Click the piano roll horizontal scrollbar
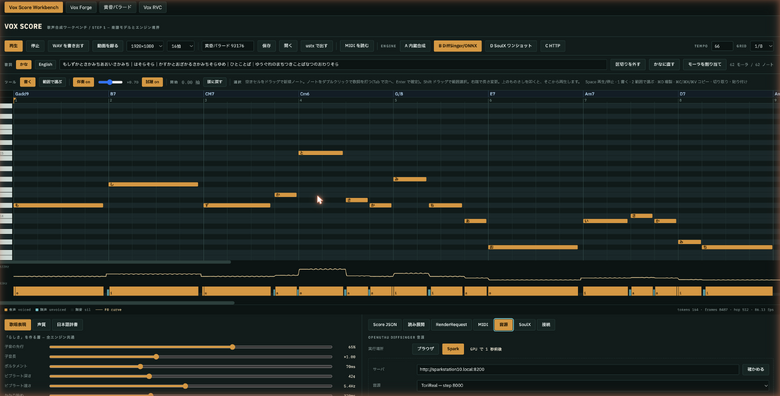The height and width of the screenshot is (396, 780). [115, 262]
